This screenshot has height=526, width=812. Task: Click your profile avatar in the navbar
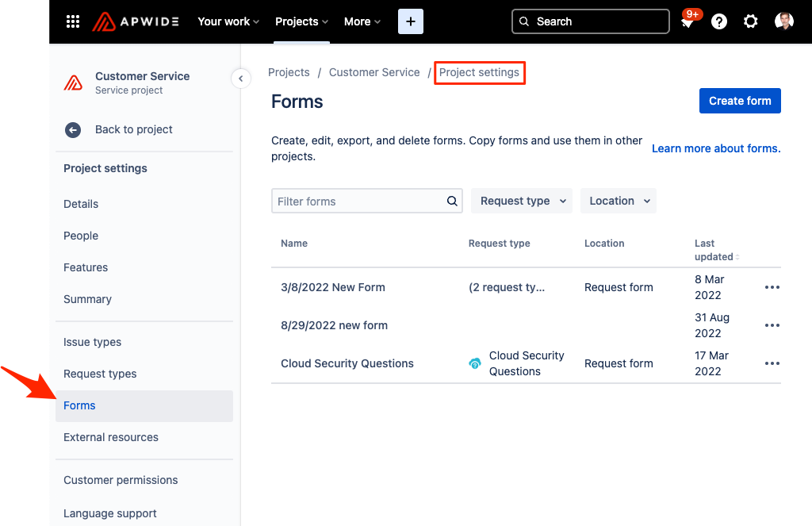pos(784,21)
